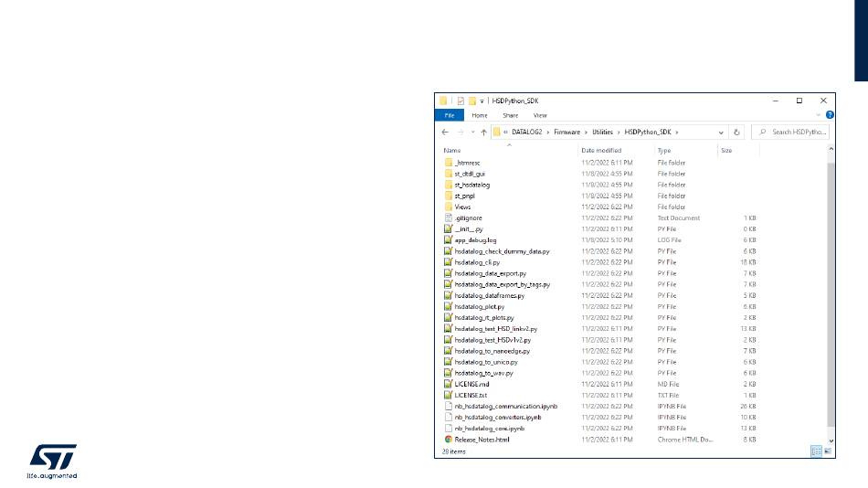This screenshot has width=868, height=488.
Task: Click scrollbar down arrow
Action: [831, 440]
